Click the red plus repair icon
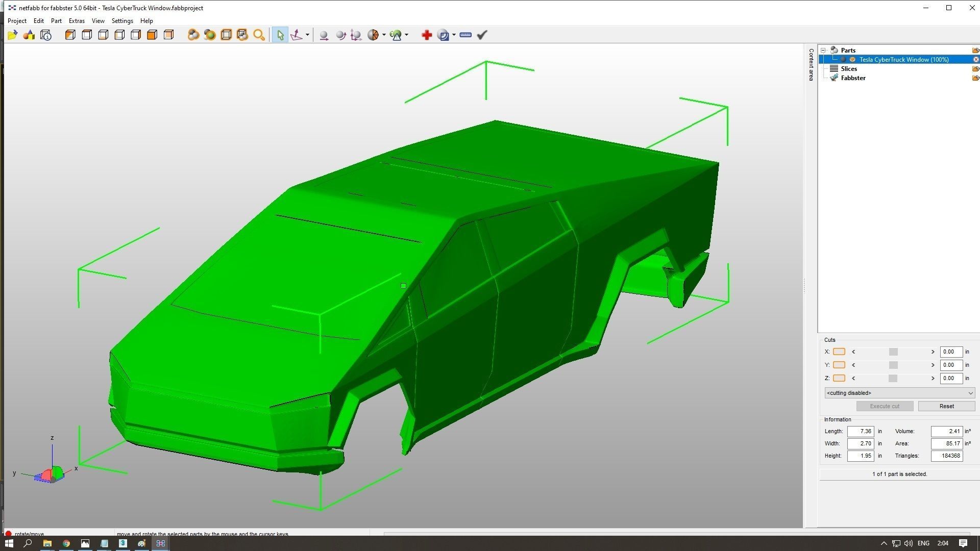 coord(427,35)
